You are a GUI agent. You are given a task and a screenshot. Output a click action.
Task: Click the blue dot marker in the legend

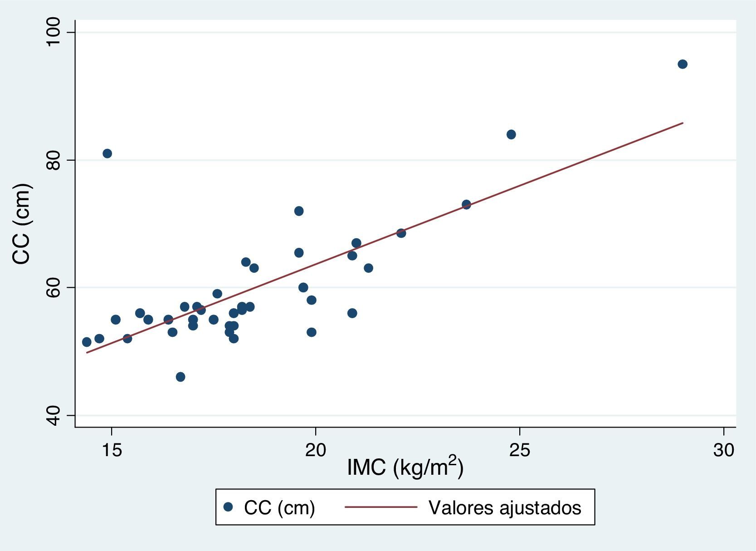pyautogui.click(x=229, y=507)
